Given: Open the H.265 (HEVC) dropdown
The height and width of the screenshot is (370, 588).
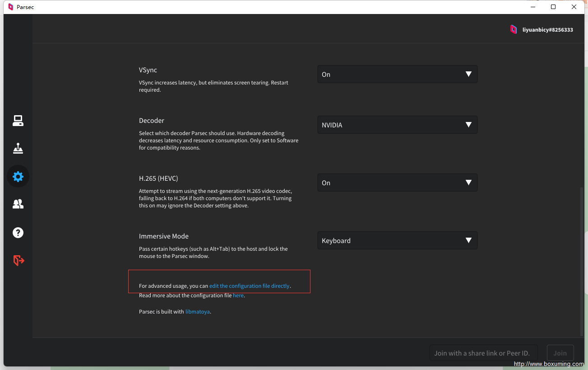Looking at the screenshot, I should (397, 183).
